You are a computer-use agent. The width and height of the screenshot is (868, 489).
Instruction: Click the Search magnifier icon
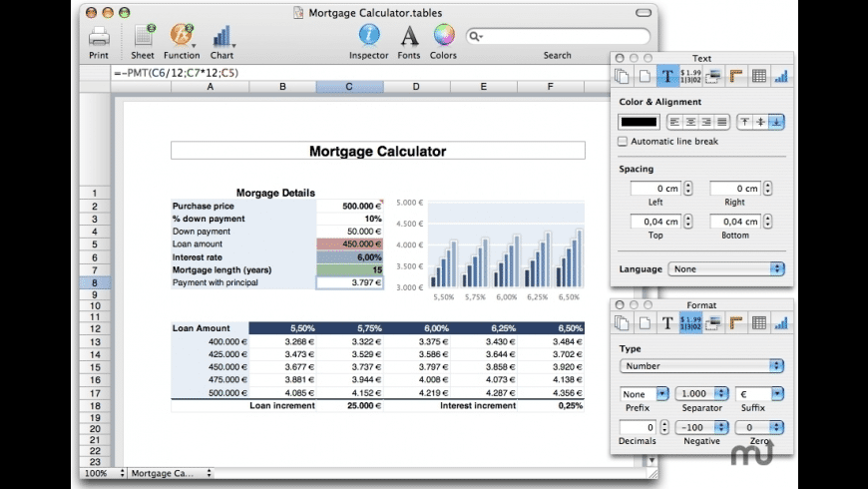(475, 37)
